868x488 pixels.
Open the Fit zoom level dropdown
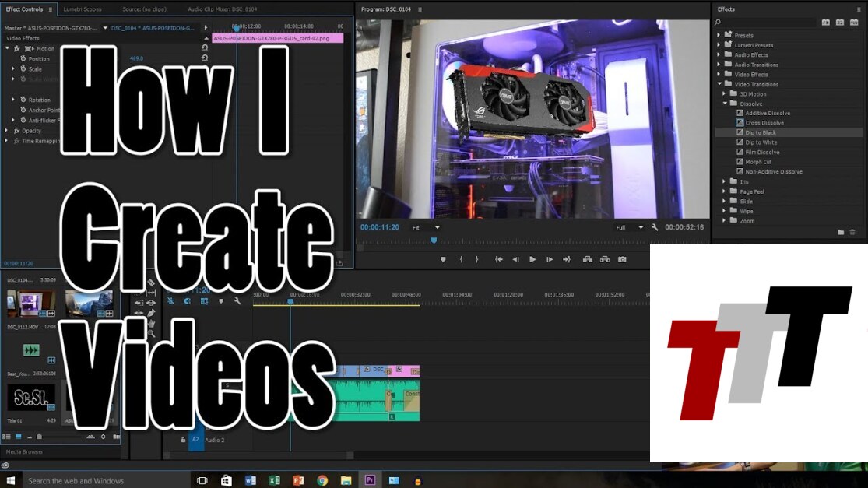coord(426,227)
